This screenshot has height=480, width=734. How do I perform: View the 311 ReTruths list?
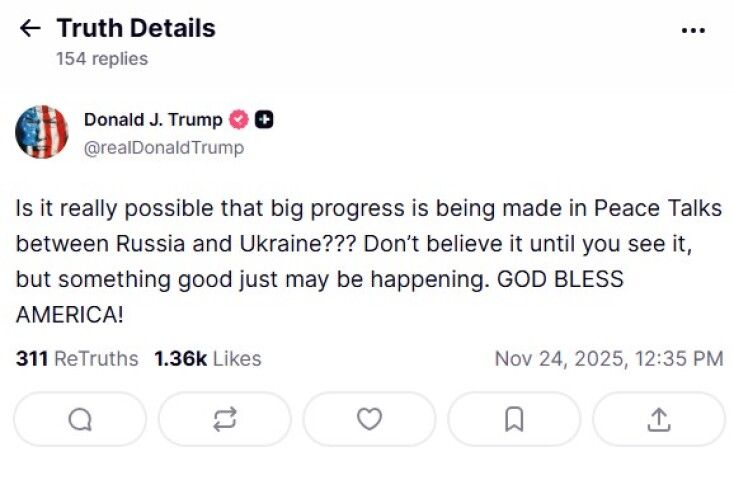point(77,358)
